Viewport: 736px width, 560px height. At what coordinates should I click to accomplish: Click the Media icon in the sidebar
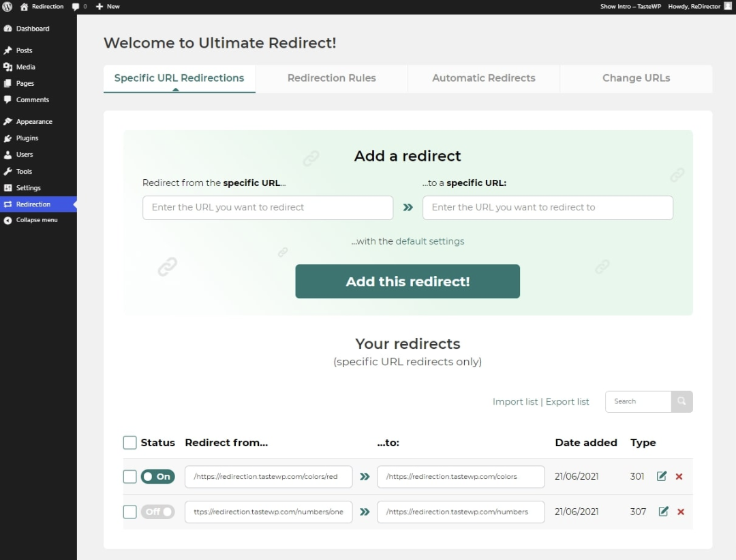click(7, 66)
